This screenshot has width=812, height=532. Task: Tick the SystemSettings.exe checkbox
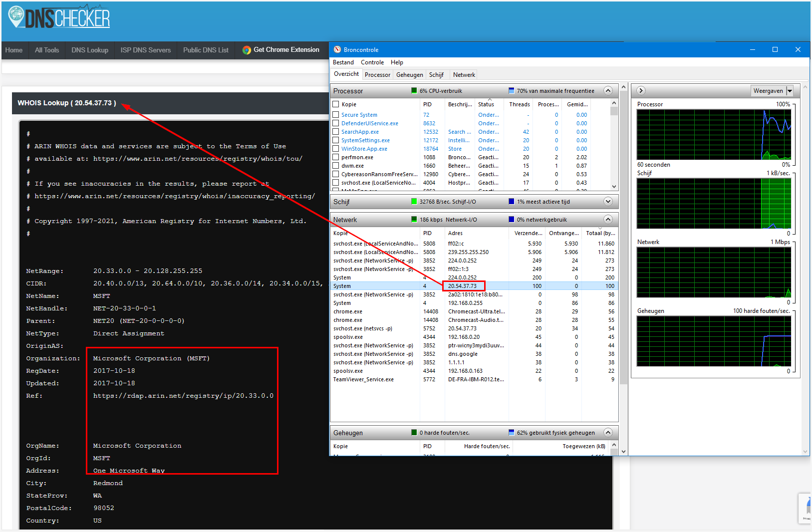[336, 140]
